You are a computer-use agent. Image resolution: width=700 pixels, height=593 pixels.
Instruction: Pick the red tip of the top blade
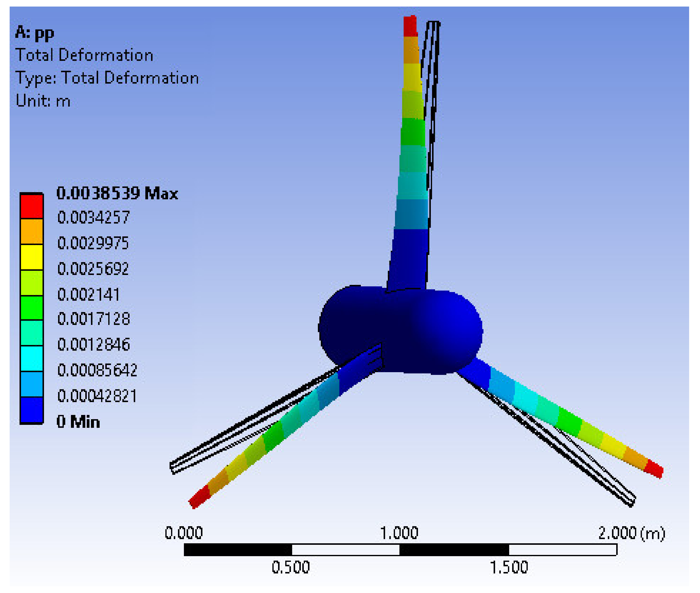click(x=410, y=26)
